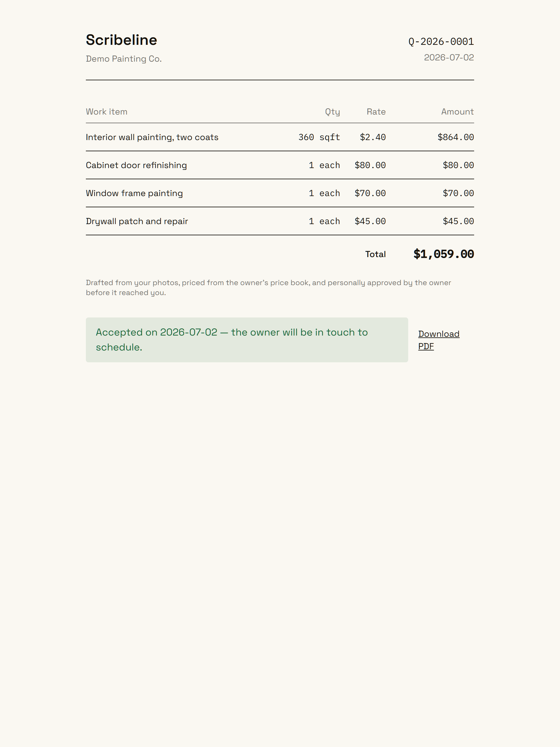Click the Demo Painting Co. subtitle

click(x=124, y=59)
